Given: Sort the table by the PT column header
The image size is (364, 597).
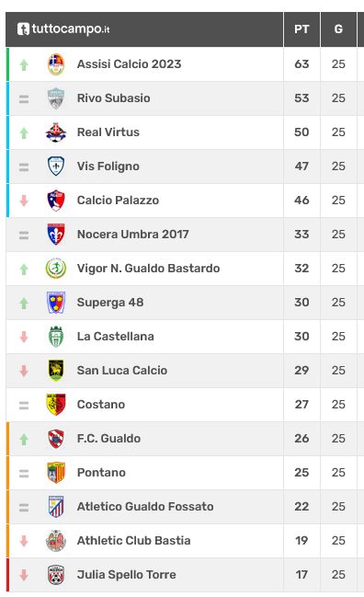Looking at the screenshot, I should click(x=301, y=29).
